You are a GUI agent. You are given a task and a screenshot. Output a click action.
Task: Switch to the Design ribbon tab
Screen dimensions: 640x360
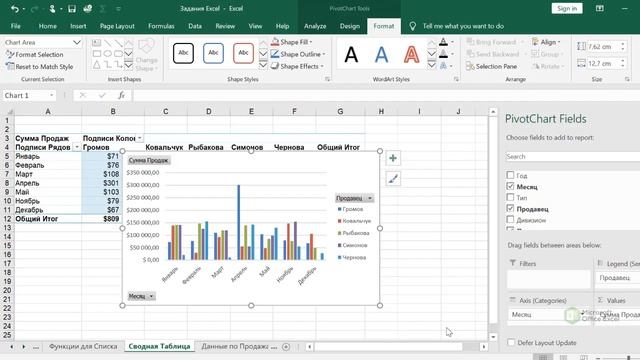click(350, 26)
